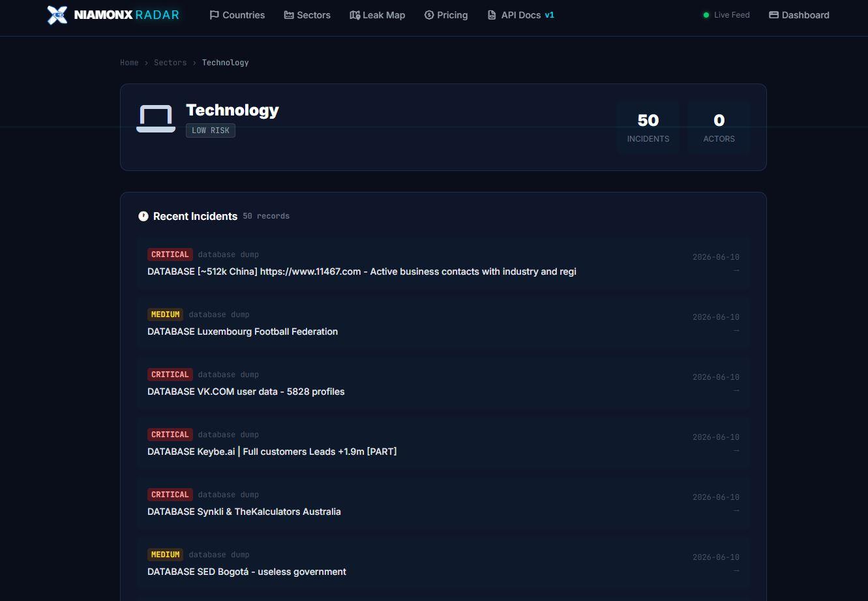Click the date on the Keybe.ai row

716,437
